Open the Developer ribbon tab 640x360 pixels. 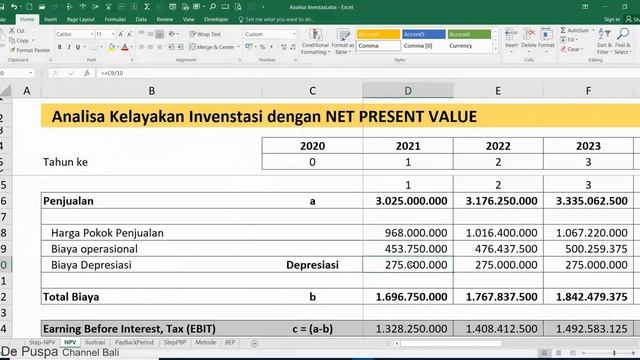click(x=216, y=19)
